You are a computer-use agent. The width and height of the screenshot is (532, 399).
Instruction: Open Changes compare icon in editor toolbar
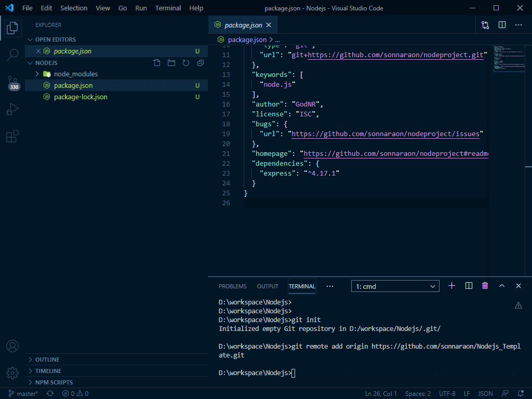[x=485, y=25]
